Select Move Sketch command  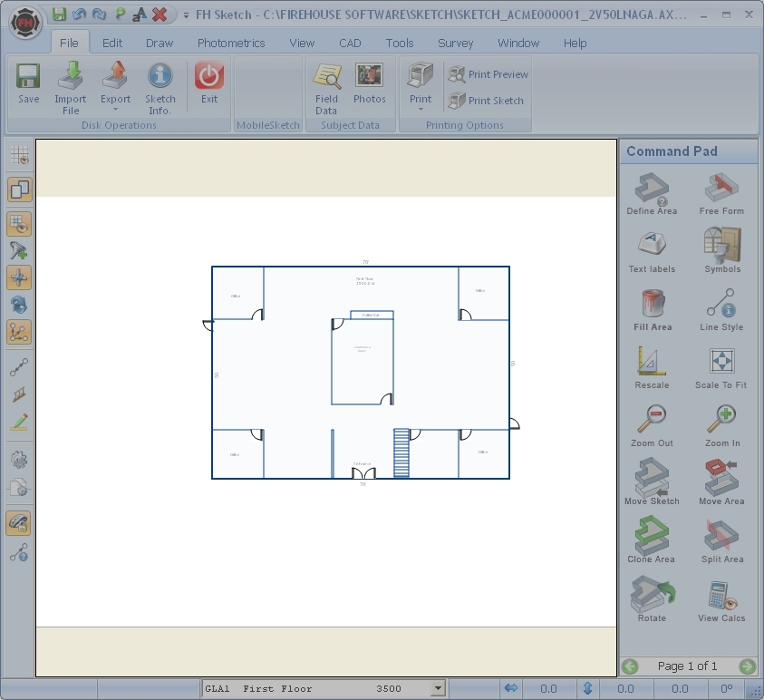tap(652, 482)
